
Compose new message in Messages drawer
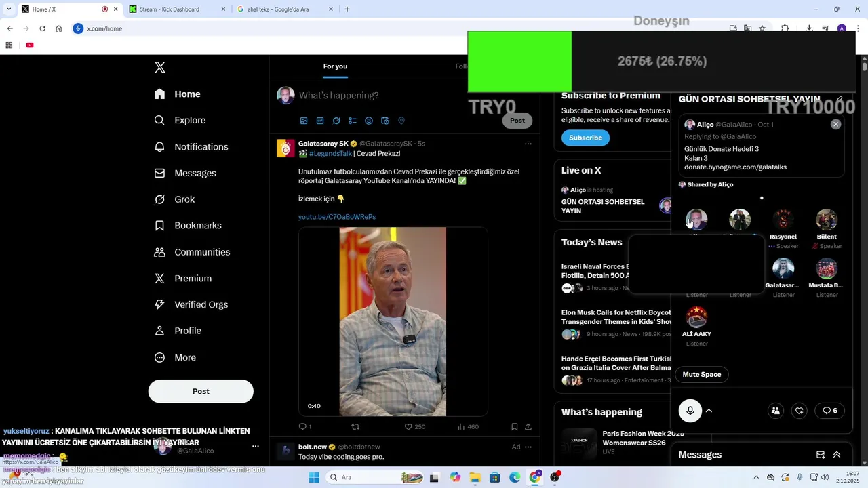tap(821, 455)
